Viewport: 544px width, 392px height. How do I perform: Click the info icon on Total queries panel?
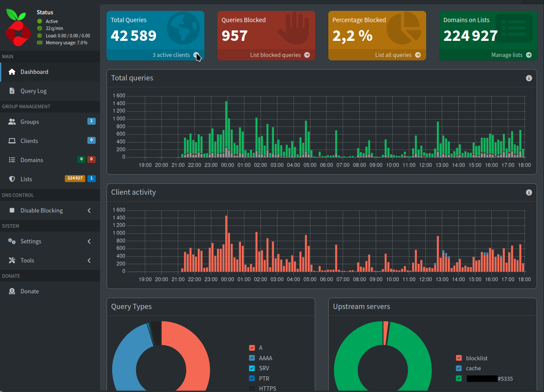click(529, 78)
